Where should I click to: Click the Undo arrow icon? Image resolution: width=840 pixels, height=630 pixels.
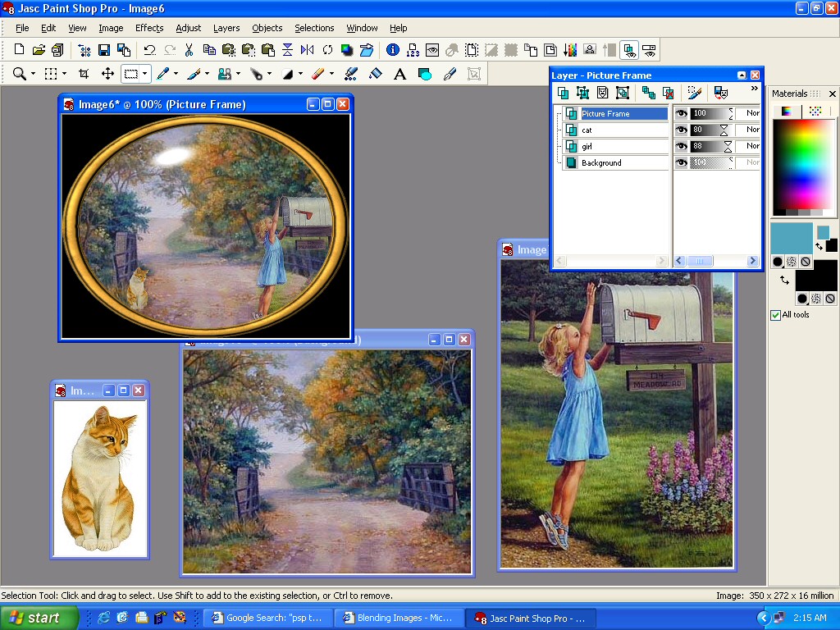pyautogui.click(x=149, y=50)
